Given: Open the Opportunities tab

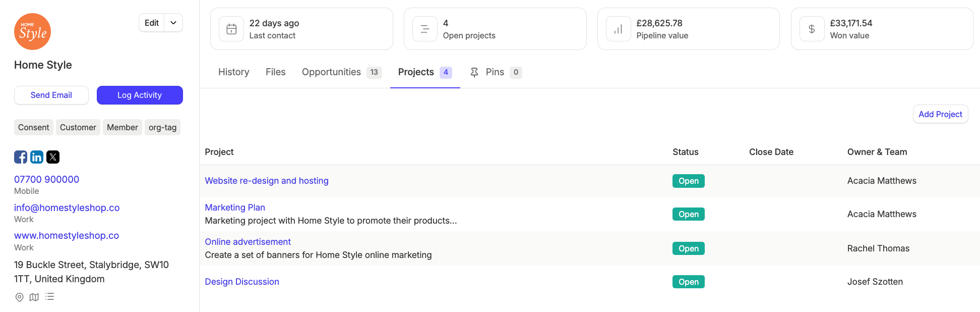Looking at the screenshot, I should point(342,72).
